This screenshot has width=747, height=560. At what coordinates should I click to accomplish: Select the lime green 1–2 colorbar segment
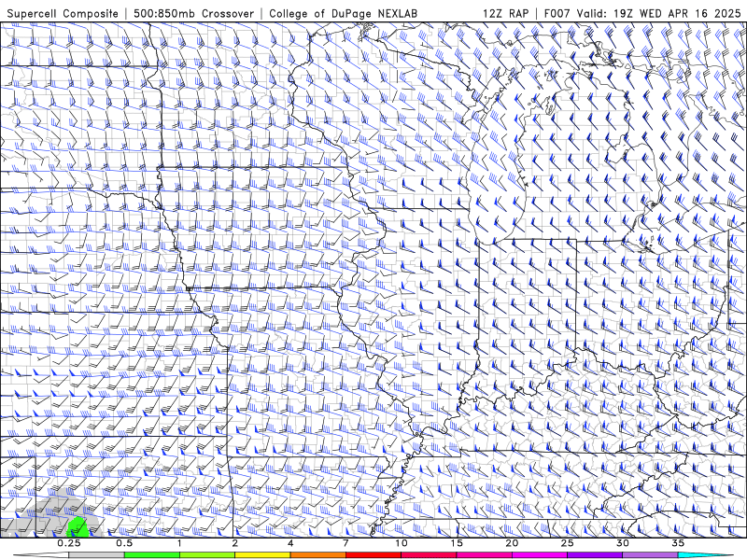click(206, 555)
